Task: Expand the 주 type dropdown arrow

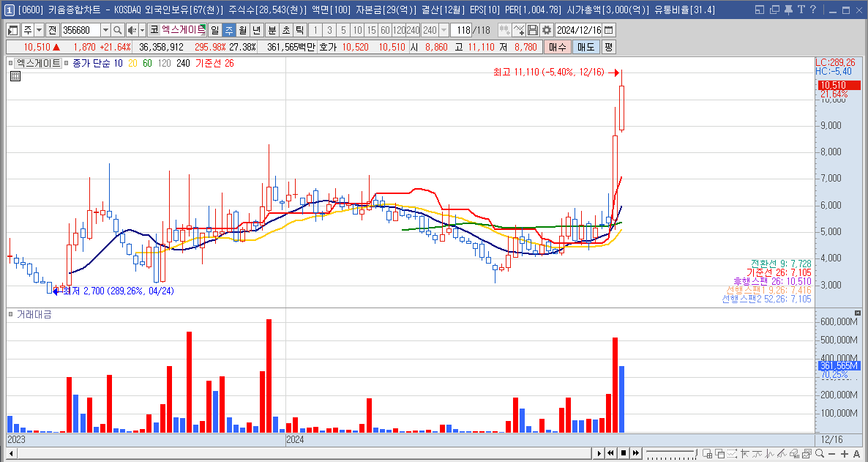Action: tap(40, 30)
